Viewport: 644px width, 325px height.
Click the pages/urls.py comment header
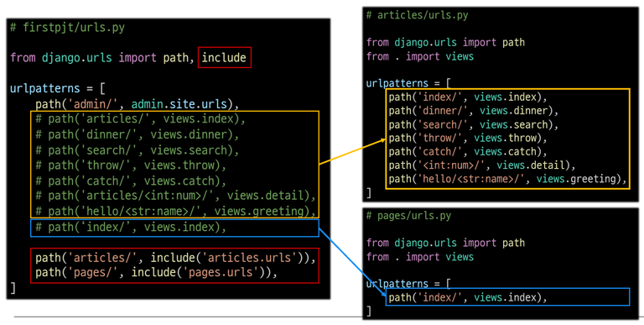tap(408, 216)
